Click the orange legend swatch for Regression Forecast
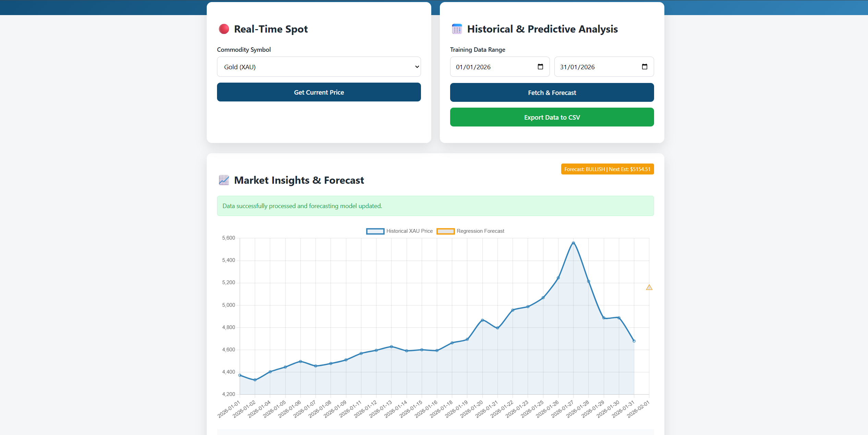 pyautogui.click(x=445, y=231)
